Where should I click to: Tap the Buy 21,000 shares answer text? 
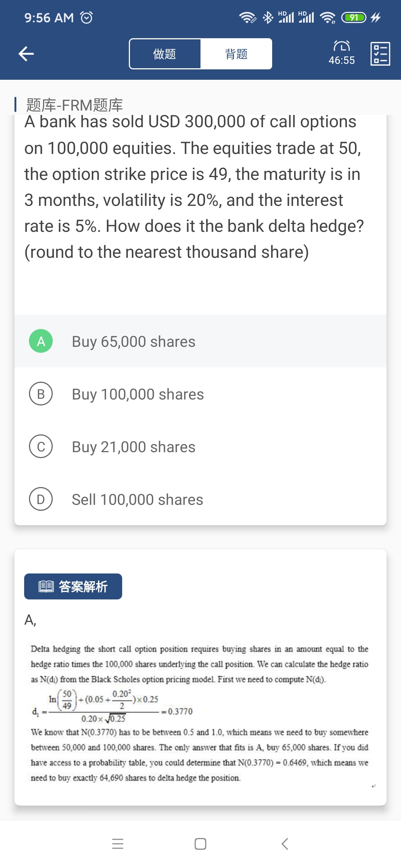click(134, 447)
